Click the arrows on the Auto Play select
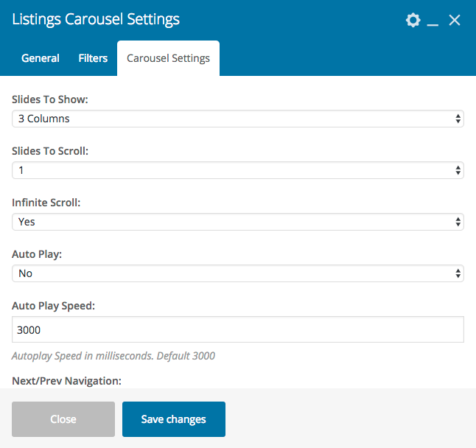 (x=458, y=273)
